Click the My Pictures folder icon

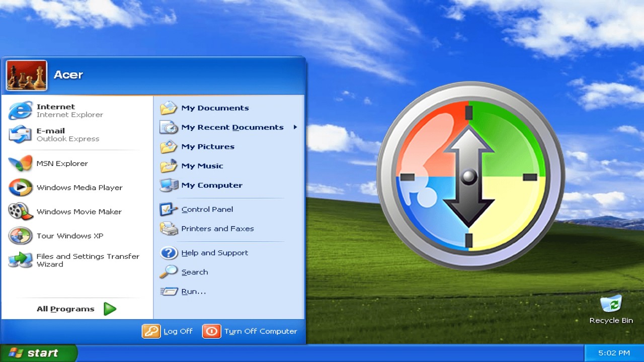169,146
